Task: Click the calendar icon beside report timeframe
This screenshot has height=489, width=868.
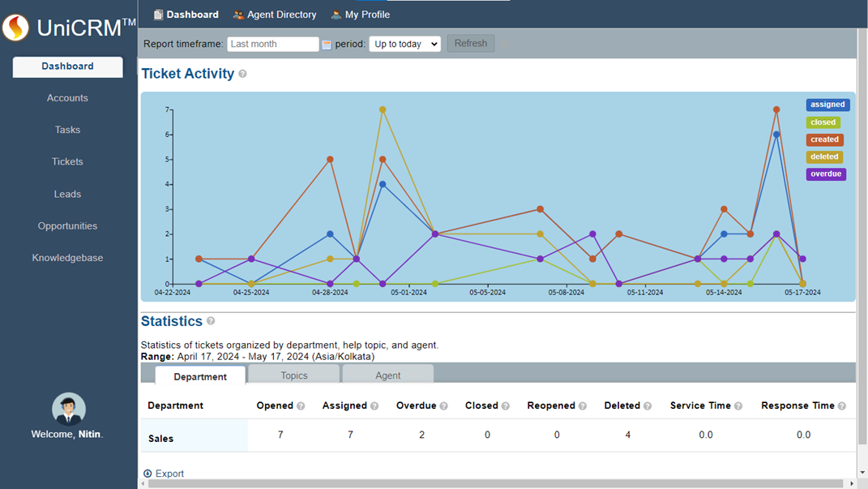Action: point(327,45)
